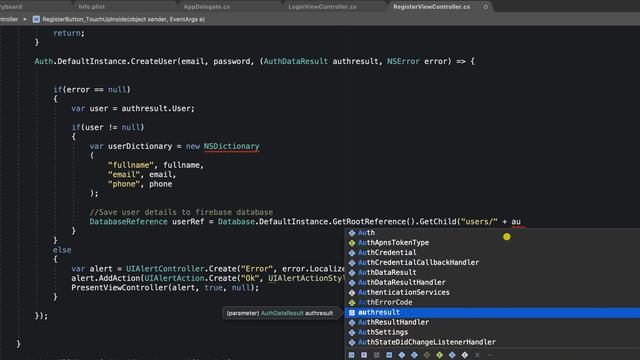Click DatabaseReference in the userRef declaration
The image size is (640, 360).
coord(129,222)
